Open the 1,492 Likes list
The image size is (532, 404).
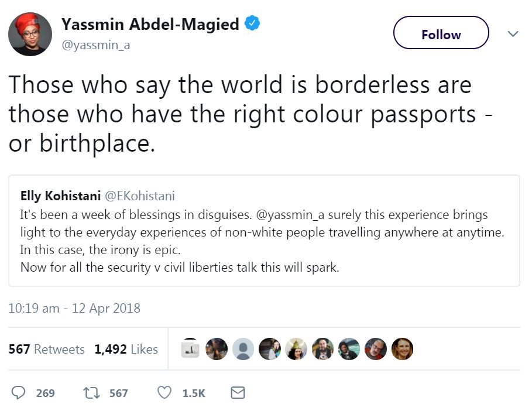click(x=126, y=350)
